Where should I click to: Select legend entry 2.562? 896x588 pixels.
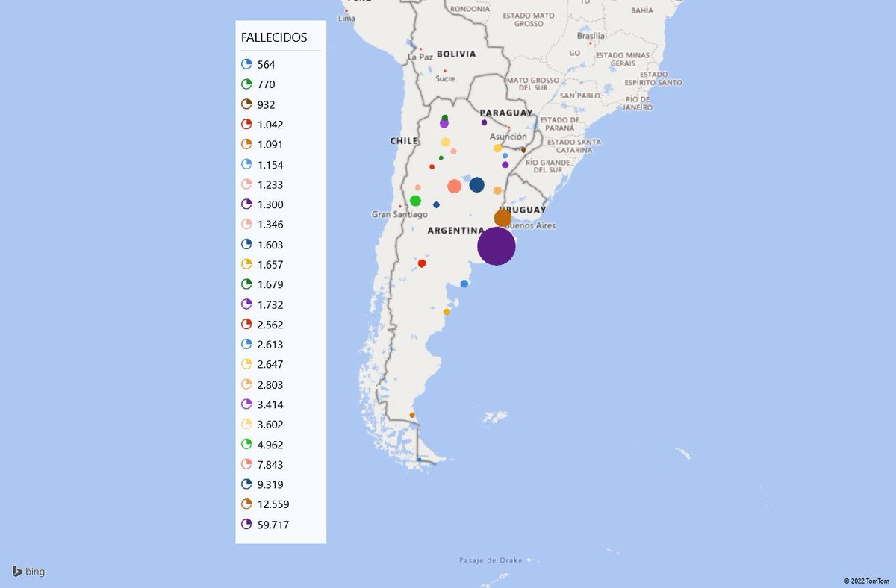(262, 325)
